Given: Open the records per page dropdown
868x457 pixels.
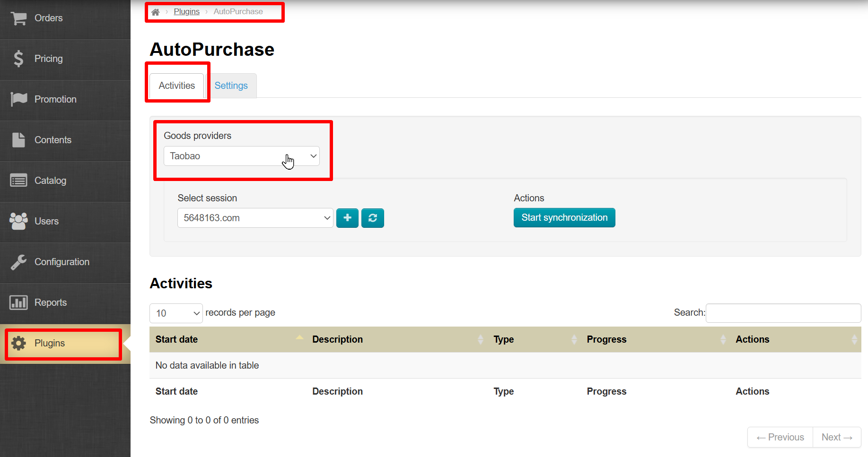Looking at the screenshot, I should point(176,313).
